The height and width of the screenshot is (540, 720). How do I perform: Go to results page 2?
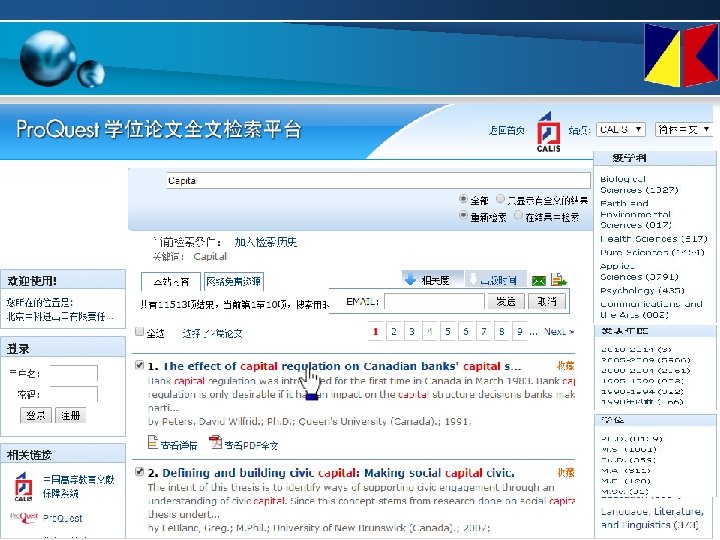(394, 331)
